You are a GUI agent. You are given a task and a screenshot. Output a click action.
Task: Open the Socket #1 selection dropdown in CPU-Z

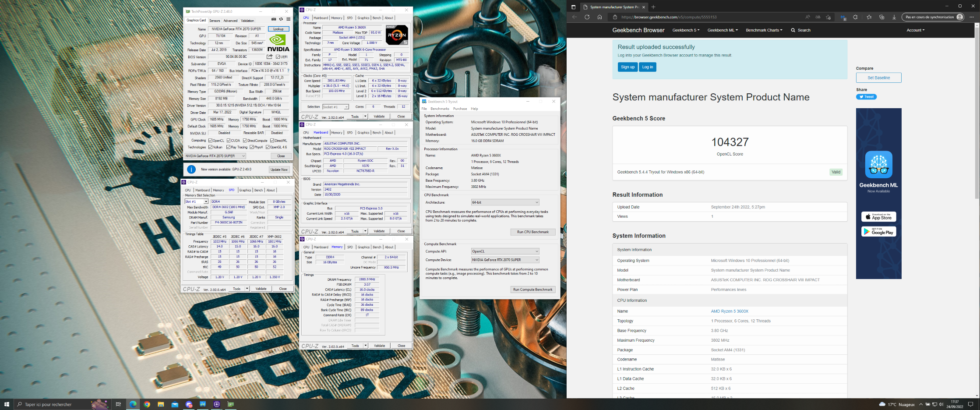[335, 107]
